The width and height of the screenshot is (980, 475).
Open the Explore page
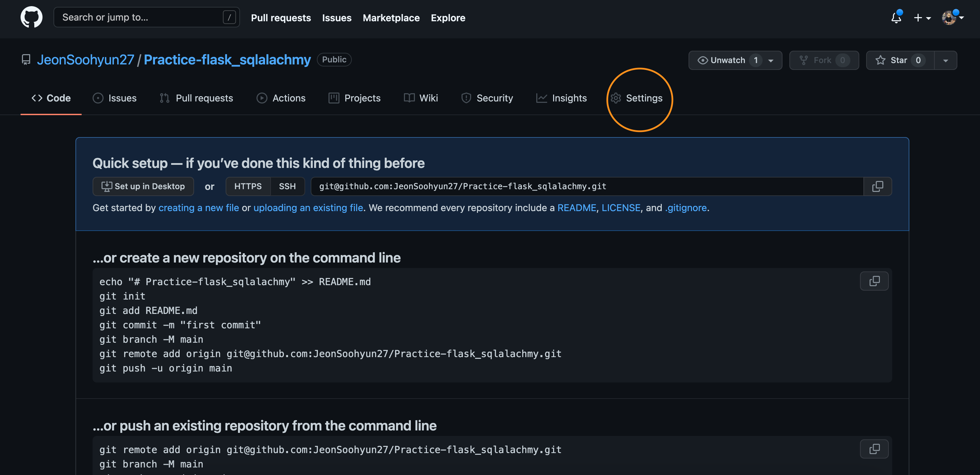pos(448,18)
